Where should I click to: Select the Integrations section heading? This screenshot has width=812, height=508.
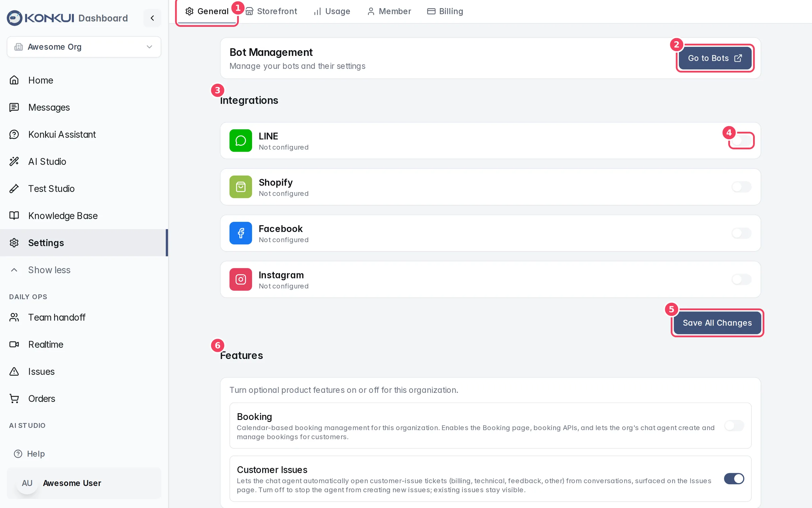click(249, 100)
